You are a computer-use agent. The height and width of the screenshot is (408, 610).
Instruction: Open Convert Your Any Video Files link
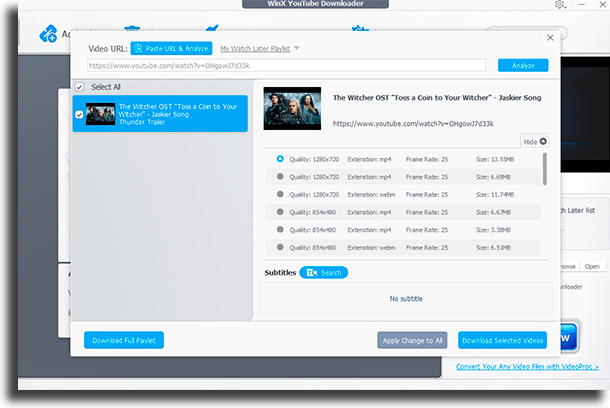pyautogui.click(x=528, y=366)
